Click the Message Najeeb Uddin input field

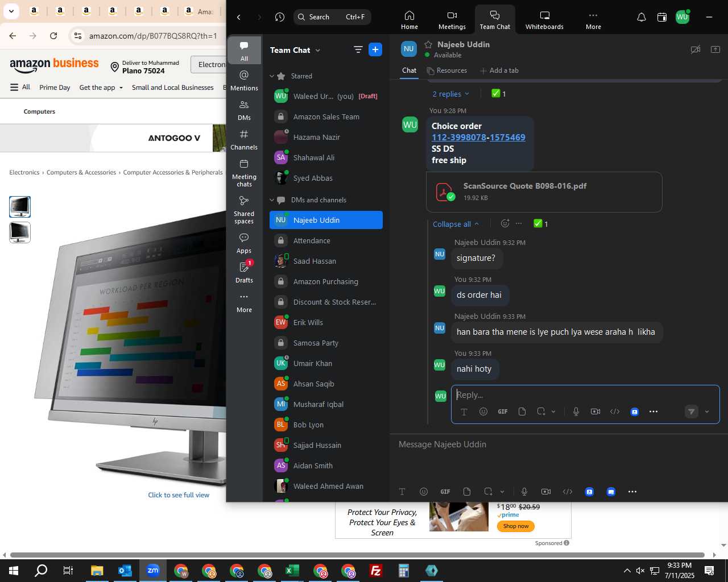(x=557, y=444)
